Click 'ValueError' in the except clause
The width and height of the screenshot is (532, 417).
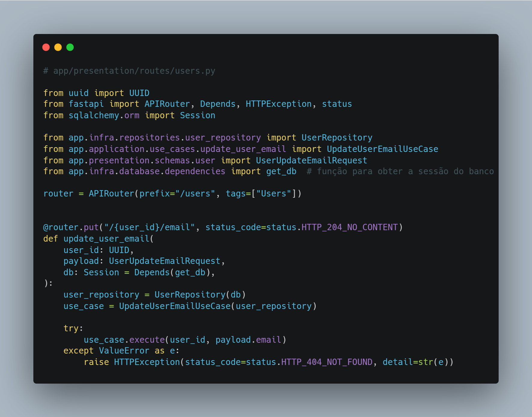(x=124, y=351)
